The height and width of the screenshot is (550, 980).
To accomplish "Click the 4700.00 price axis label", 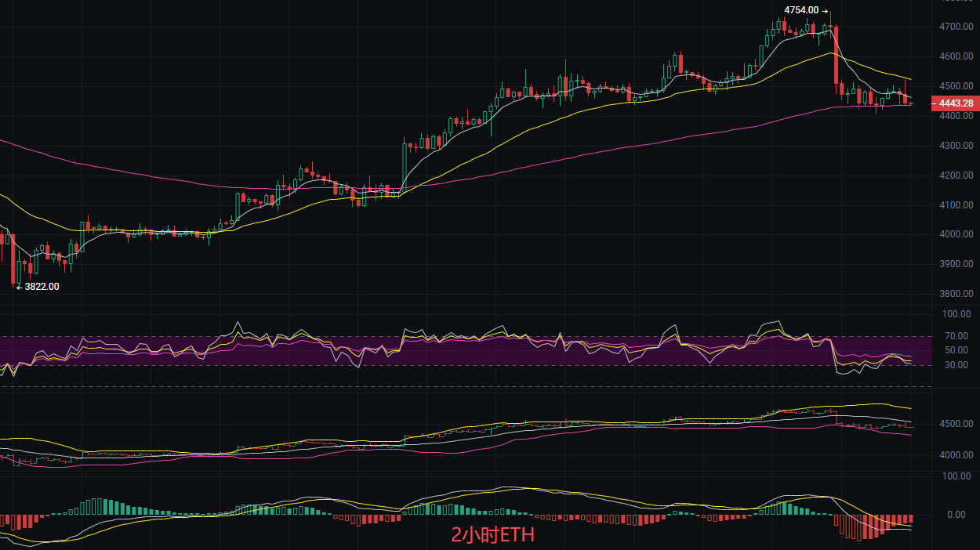I will pos(956,27).
